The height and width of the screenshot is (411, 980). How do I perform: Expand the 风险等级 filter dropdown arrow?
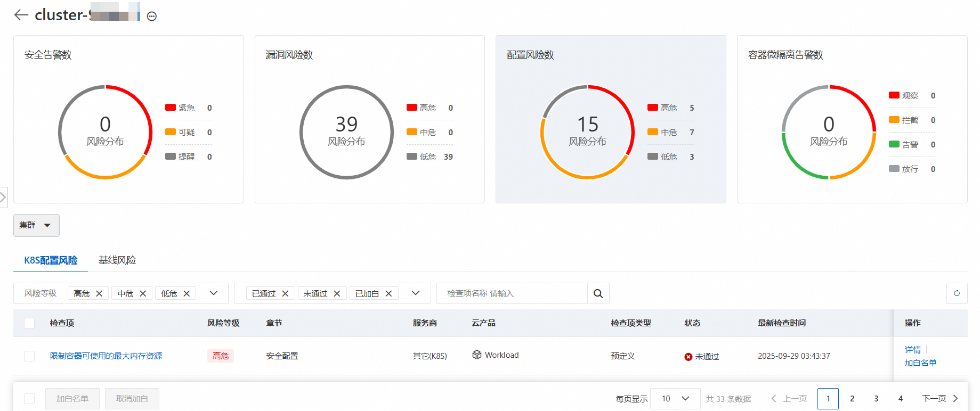point(214,293)
